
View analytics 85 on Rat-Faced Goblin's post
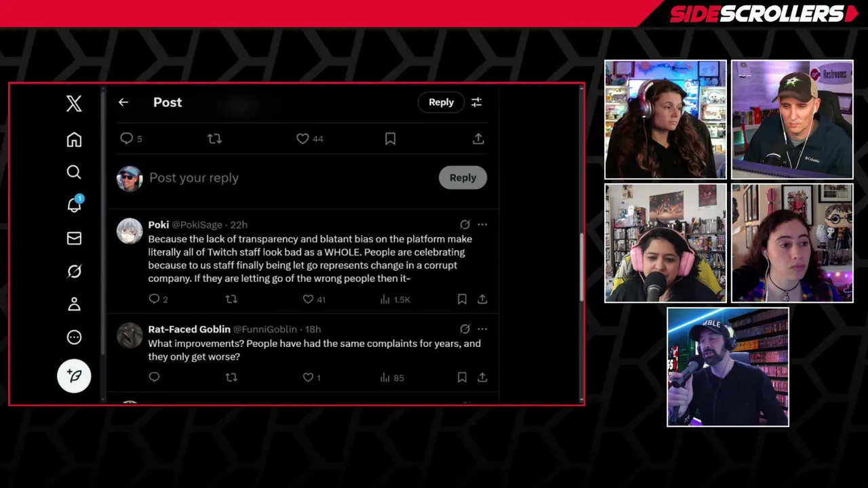click(x=392, y=378)
